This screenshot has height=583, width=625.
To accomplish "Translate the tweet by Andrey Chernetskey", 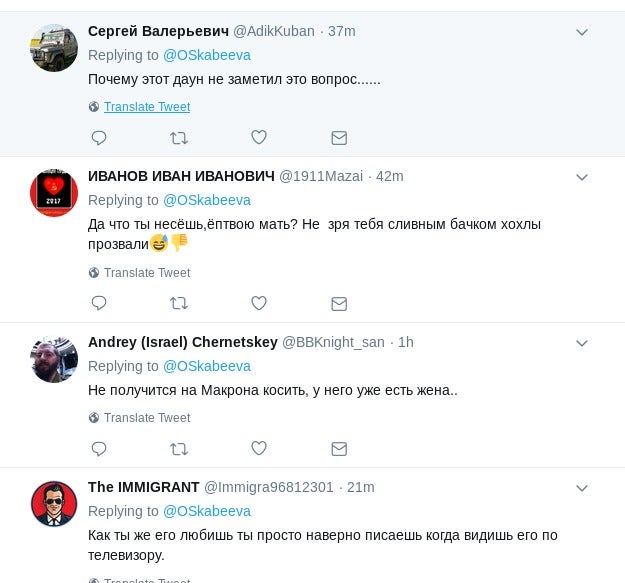I will (x=146, y=418).
